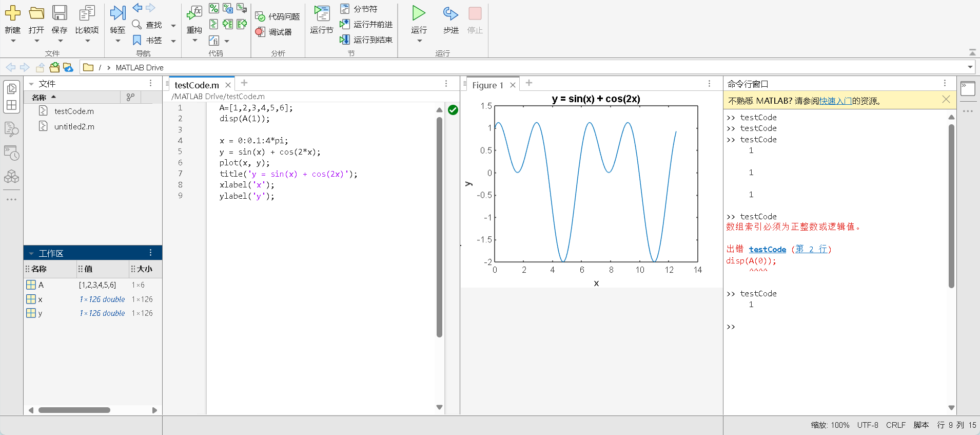Click 运行并前进 (Run and Advance)
Image resolution: width=980 pixels, height=435 pixels.
pyautogui.click(x=366, y=24)
